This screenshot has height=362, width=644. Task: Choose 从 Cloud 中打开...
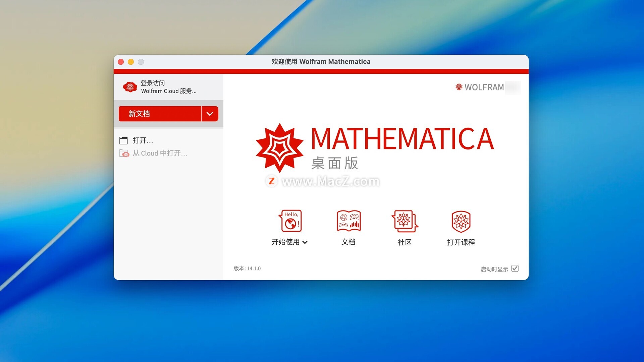[x=160, y=153]
